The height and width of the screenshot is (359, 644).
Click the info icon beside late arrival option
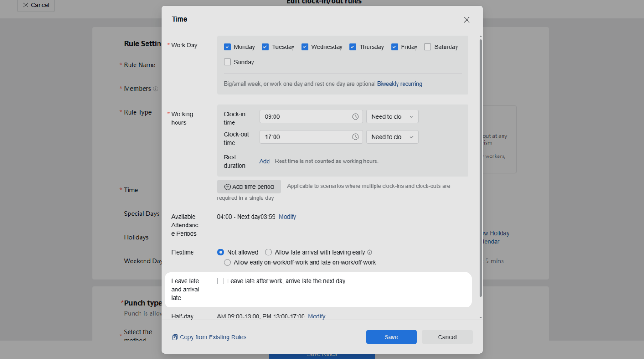tap(369, 253)
